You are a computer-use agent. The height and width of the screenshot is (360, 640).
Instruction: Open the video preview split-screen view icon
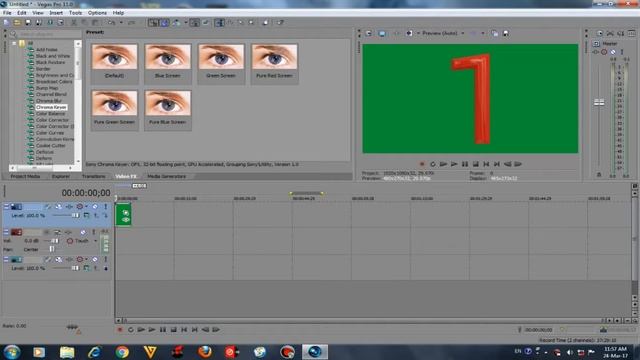click(x=409, y=33)
